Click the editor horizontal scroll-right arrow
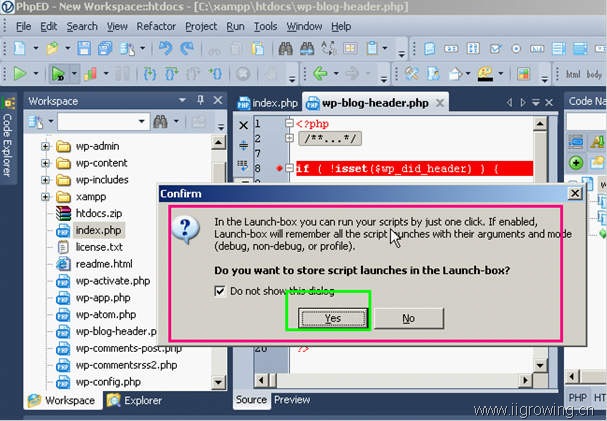 coord(525,380)
